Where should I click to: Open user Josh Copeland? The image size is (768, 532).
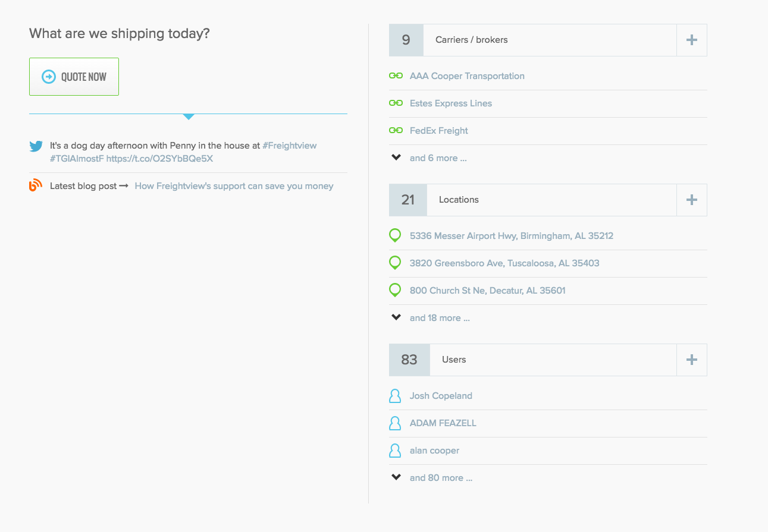click(x=441, y=396)
